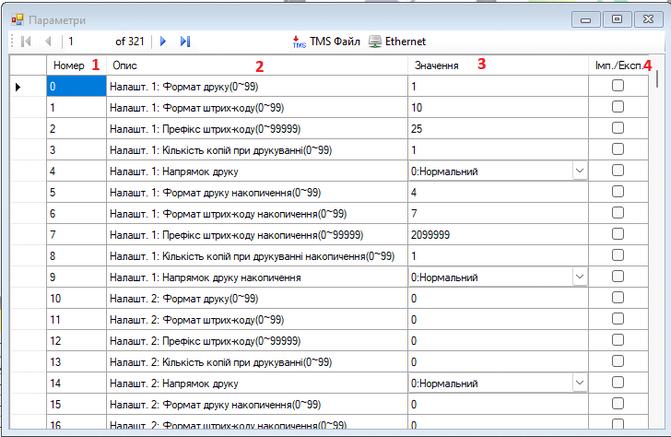
Task: Click the move next record arrow
Action: point(164,41)
